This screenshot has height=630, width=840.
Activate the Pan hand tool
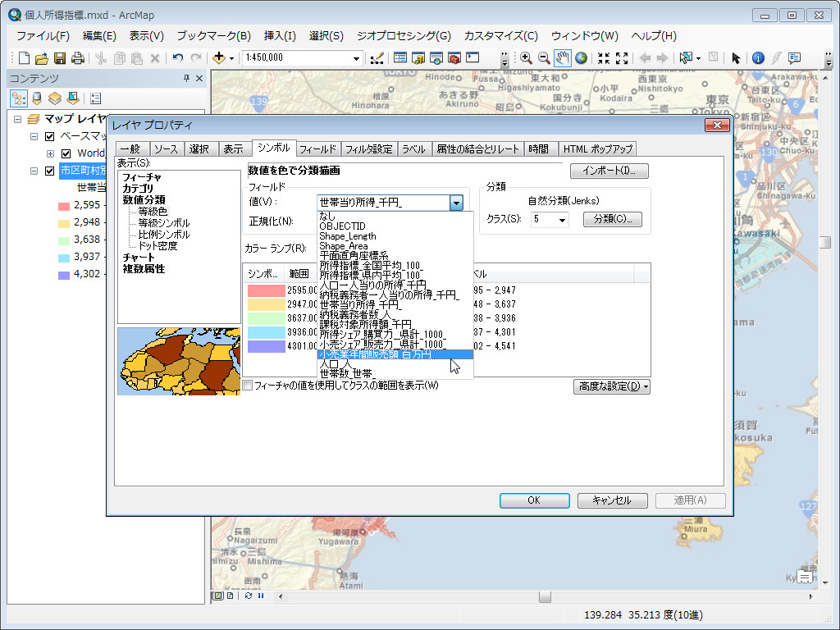(x=562, y=58)
